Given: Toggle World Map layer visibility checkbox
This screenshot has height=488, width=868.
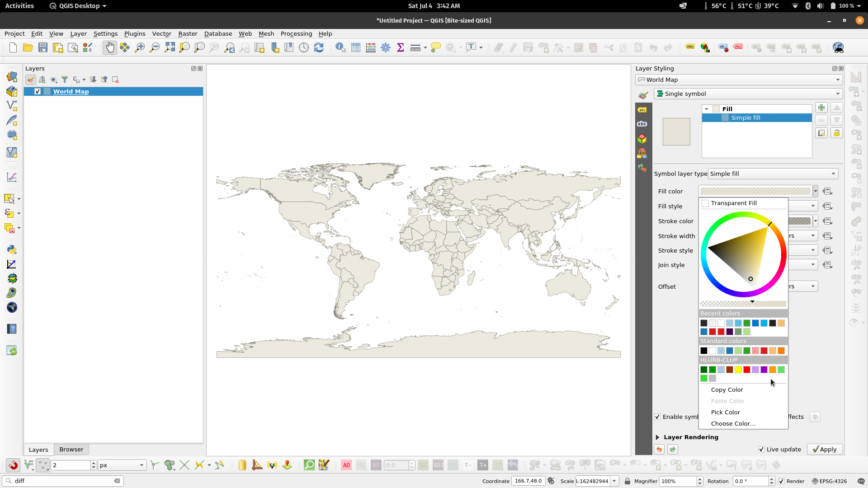Looking at the screenshot, I should point(38,91).
